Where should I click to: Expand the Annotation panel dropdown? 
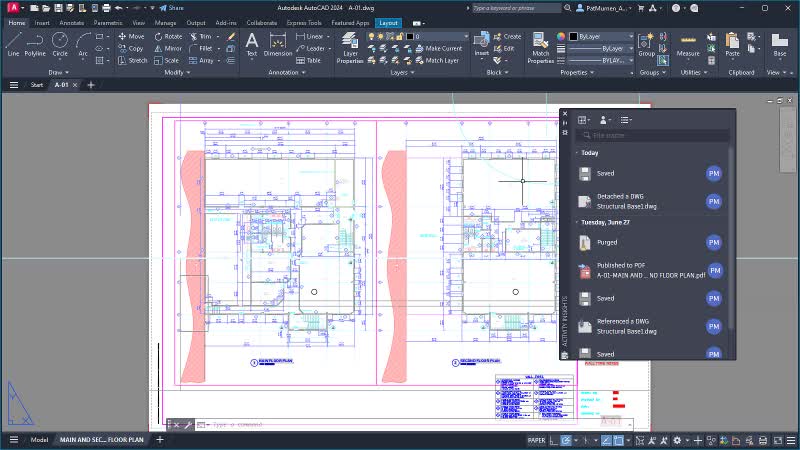[x=287, y=72]
